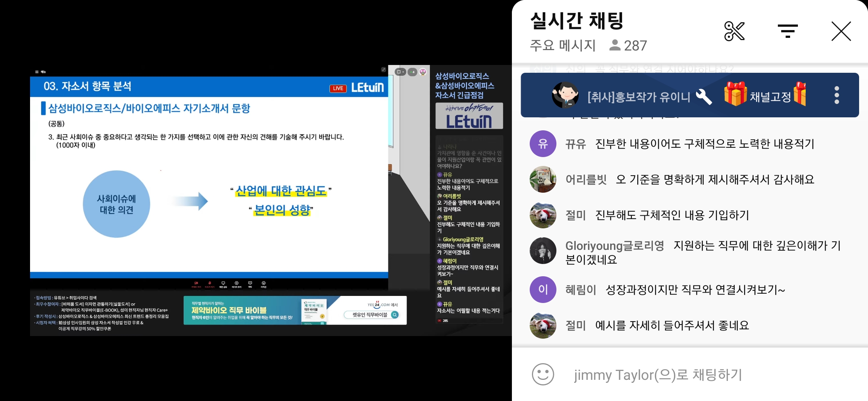This screenshot has height=401, width=868.
Task: Tap the gift icon before 채널고정
Action: coord(735,94)
